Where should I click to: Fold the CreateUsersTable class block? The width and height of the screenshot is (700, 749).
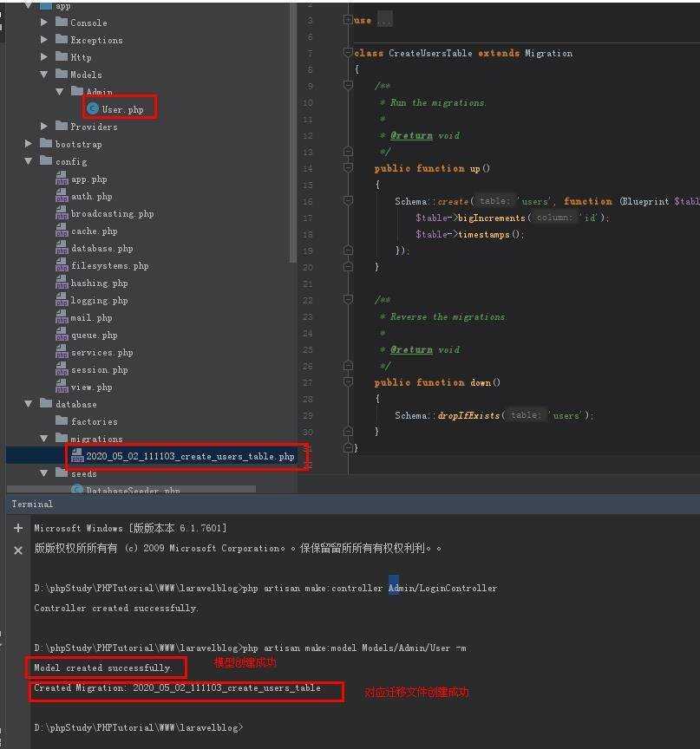tap(348, 53)
